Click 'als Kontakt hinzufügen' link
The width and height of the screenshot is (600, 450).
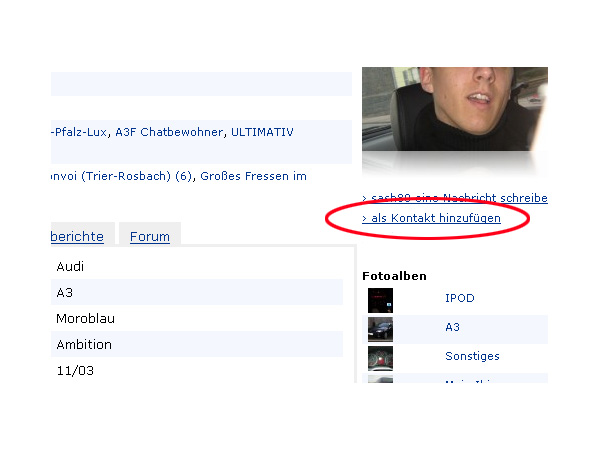[x=435, y=218]
